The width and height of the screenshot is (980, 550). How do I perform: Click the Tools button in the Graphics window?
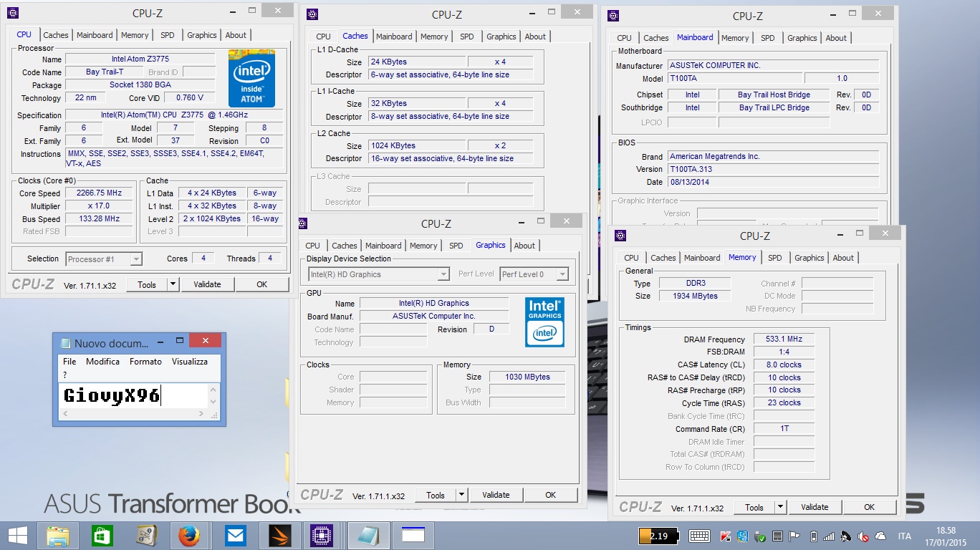[436, 495]
